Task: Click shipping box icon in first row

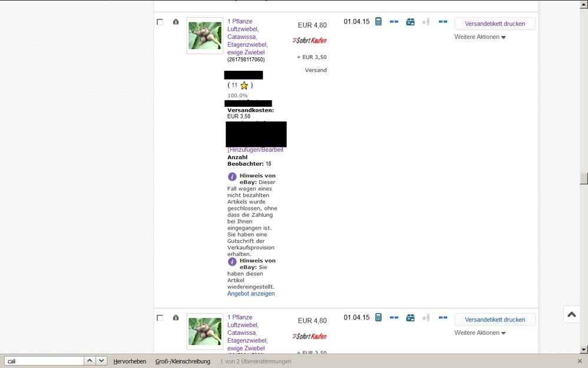Action: click(x=410, y=22)
